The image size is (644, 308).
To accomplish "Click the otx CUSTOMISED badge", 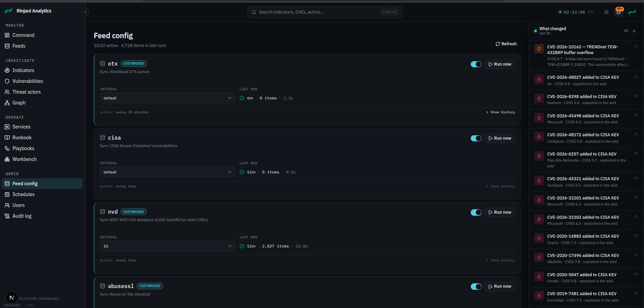I will click(134, 64).
